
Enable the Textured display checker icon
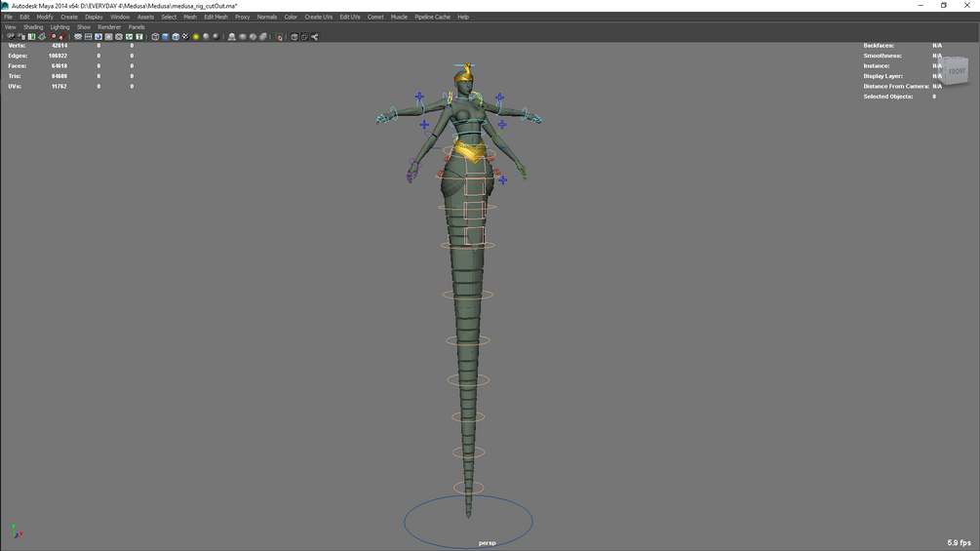click(x=185, y=37)
